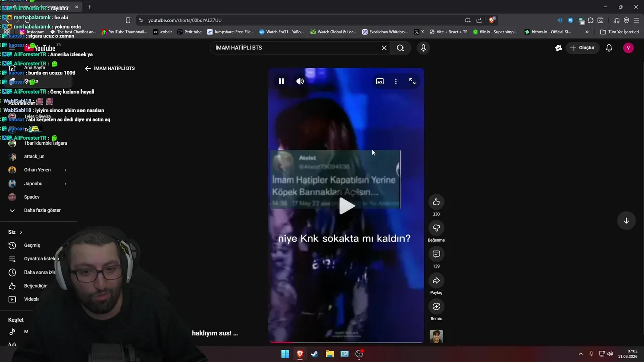Click the blue sound-wave extension icon

click(x=560, y=20)
